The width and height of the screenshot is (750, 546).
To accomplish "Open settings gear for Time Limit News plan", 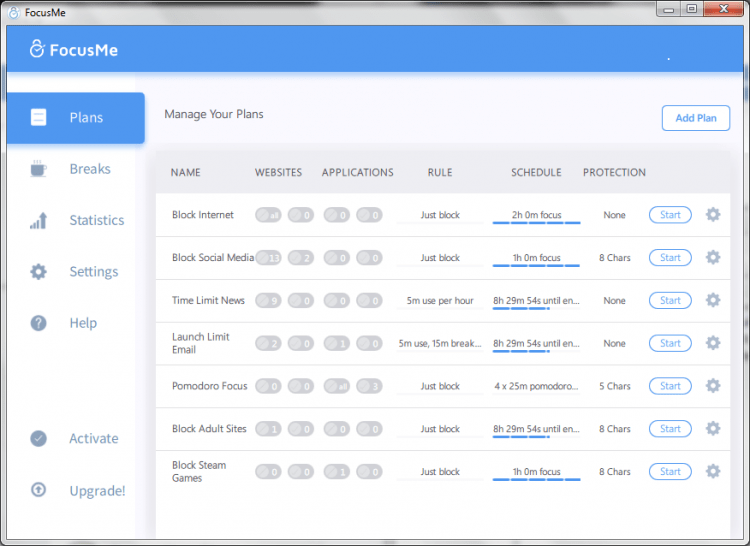I will pos(713,300).
